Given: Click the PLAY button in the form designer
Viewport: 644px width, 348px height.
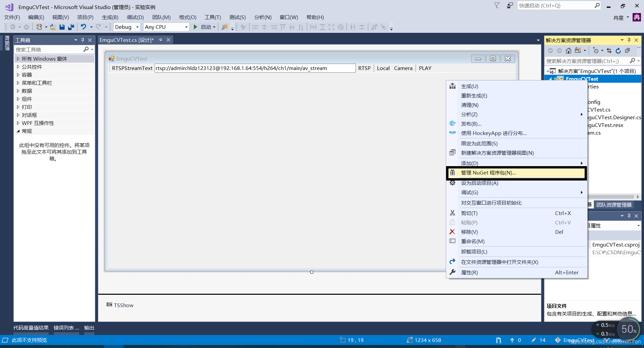Looking at the screenshot, I should coord(425,68).
